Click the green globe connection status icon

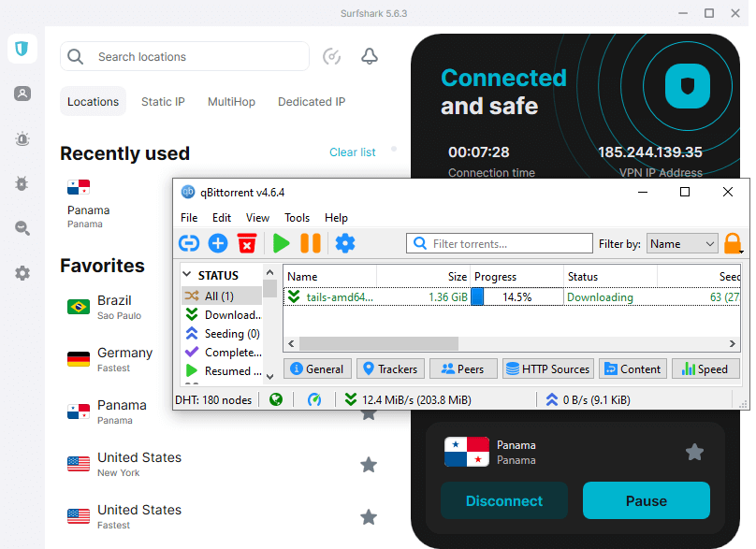tap(276, 399)
